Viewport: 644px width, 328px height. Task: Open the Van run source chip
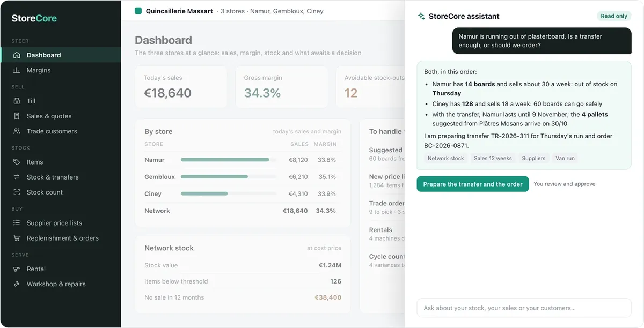565,158
